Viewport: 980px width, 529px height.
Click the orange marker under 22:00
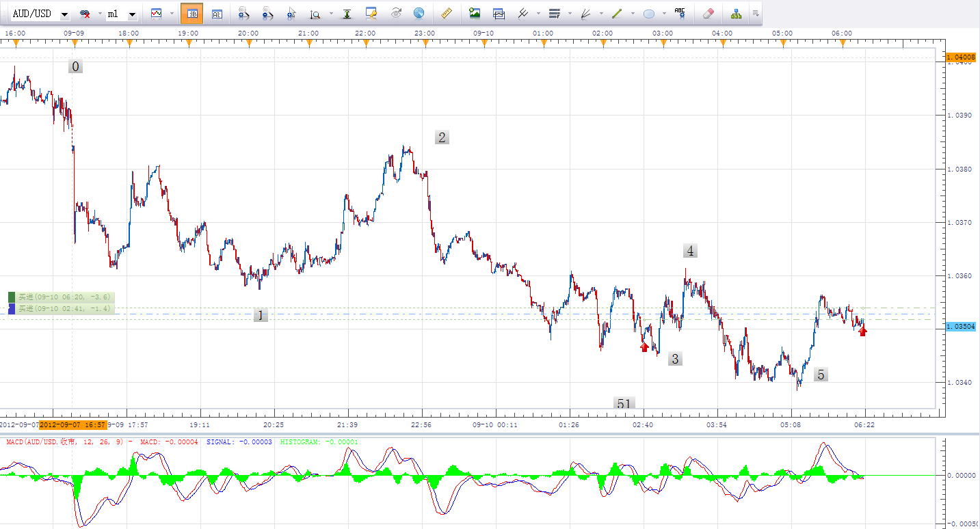(366, 43)
